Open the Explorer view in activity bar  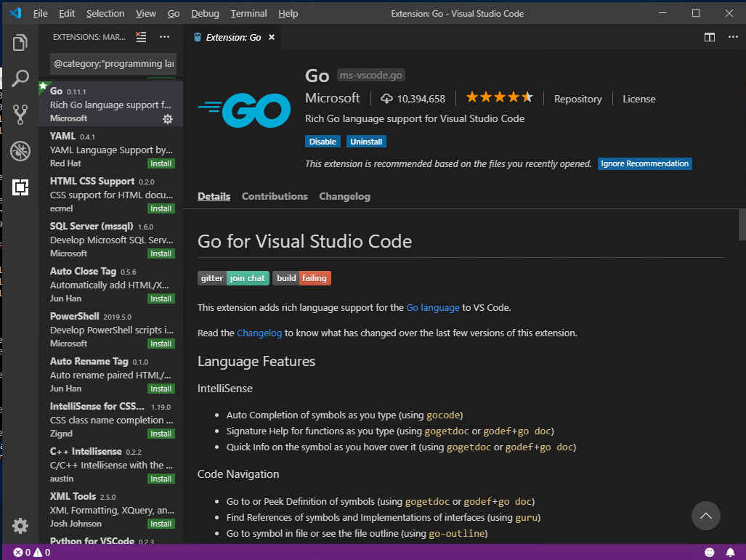20,42
